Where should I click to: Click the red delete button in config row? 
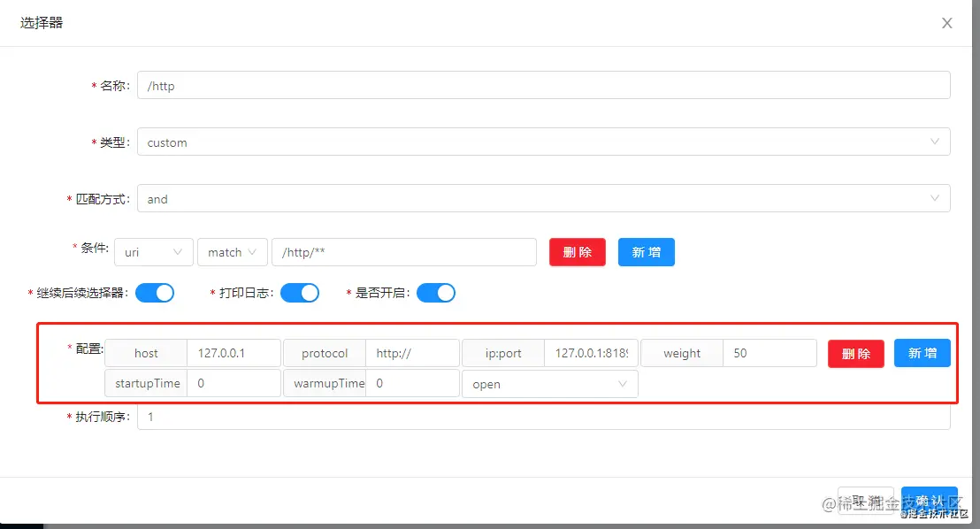tap(855, 353)
